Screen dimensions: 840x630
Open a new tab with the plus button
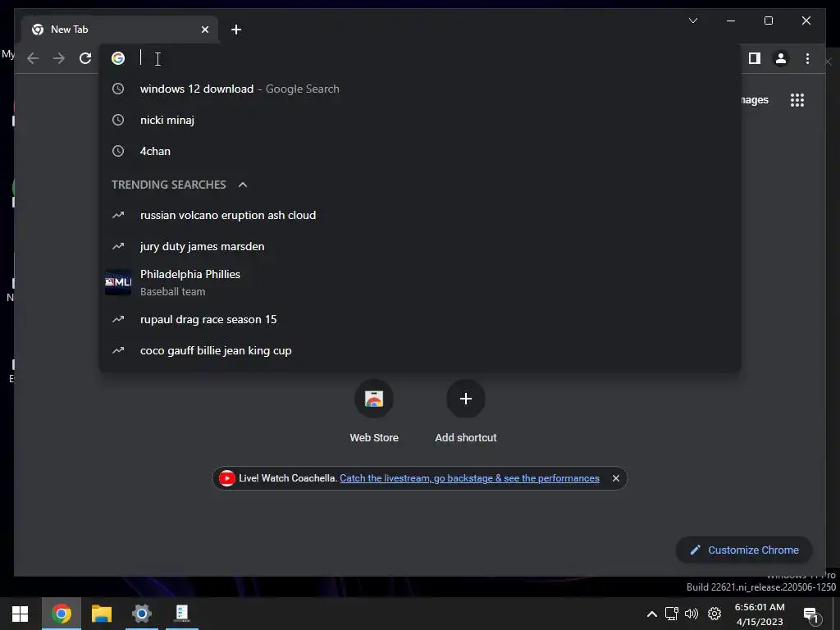(235, 30)
